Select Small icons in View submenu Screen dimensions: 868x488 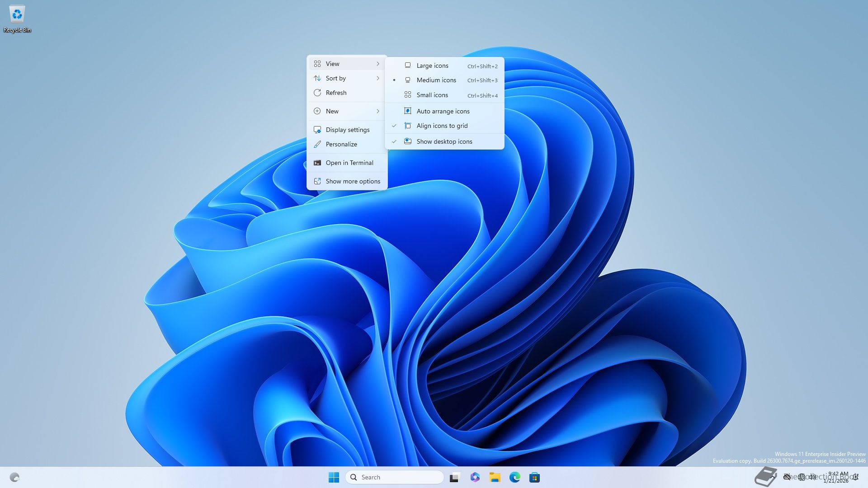[x=432, y=95]
